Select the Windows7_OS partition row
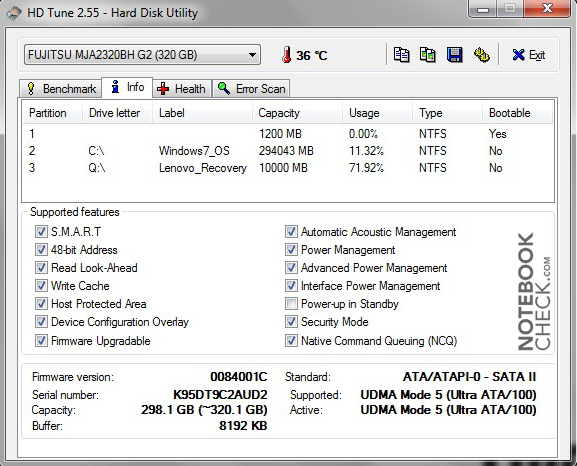This screenshot has width=577, height=466. point(287,151)
